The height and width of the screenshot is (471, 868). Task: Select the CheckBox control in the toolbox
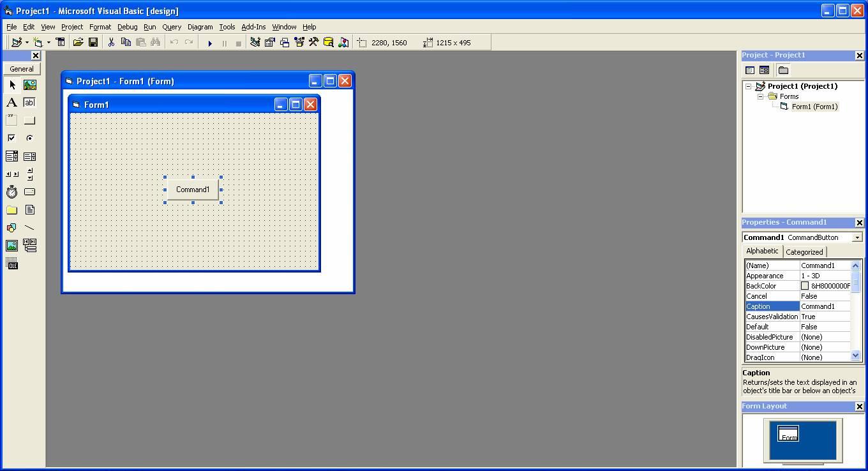[11, 138]
